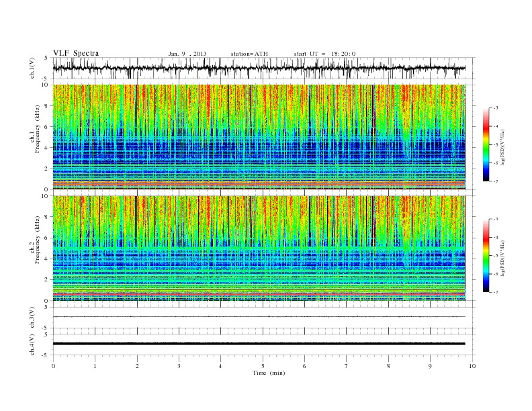Click the "10" tick on the time axis
Image resolution: width=532 pixels, height=411 pixels.
472,366
